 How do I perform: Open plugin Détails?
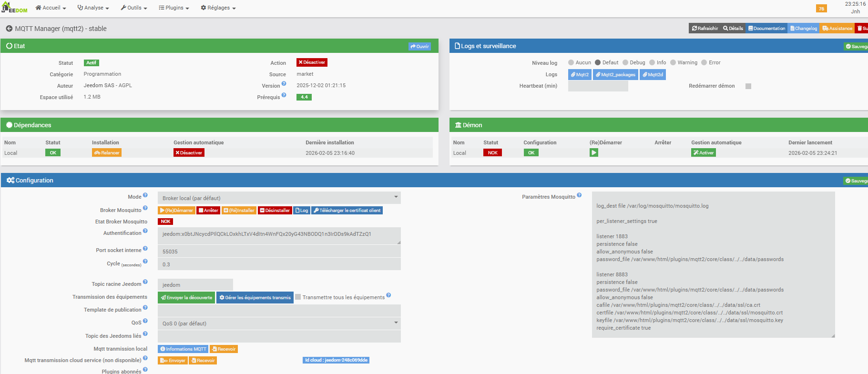[733, 29]
